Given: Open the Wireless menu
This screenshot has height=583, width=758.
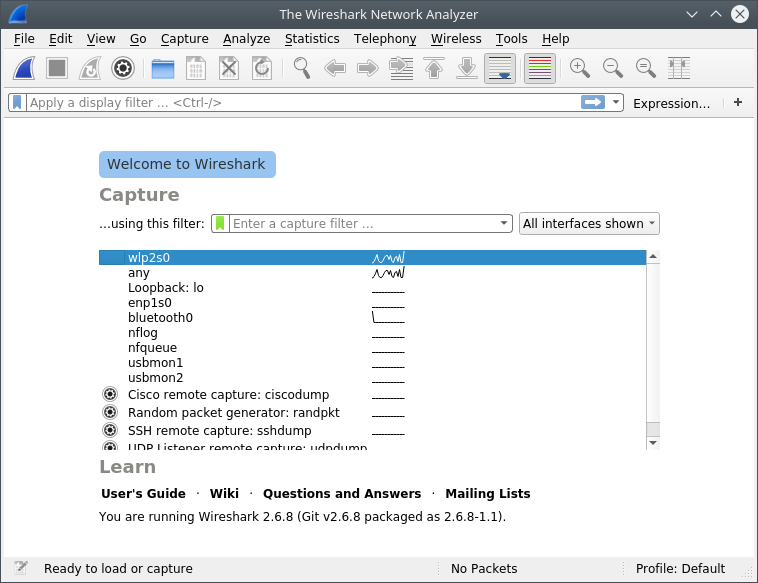Looking at the screenshot, I should point(456,39).
